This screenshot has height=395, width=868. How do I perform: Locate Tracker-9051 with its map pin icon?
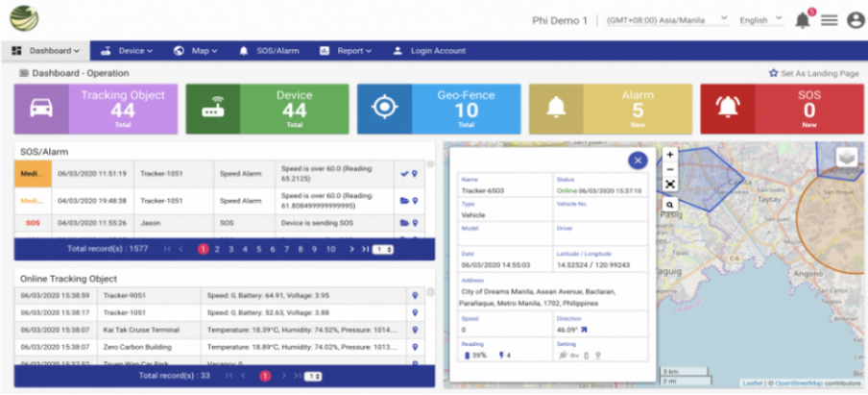tap(415, 296)
